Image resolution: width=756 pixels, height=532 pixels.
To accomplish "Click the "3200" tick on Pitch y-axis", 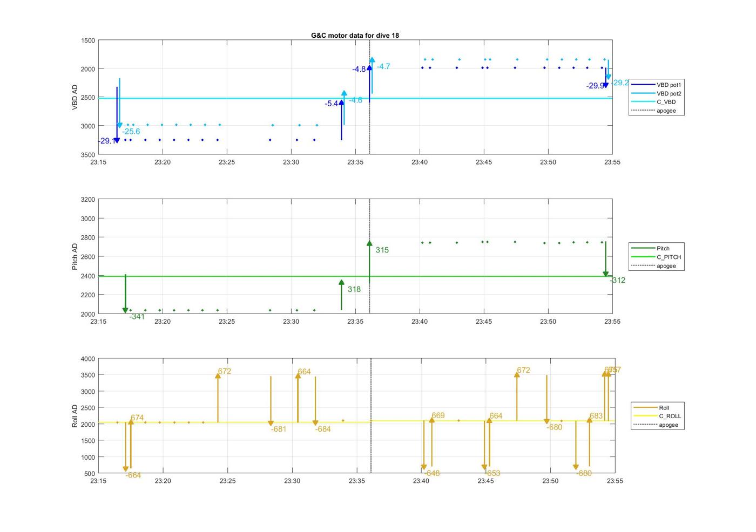I will [x=88, y=200].
